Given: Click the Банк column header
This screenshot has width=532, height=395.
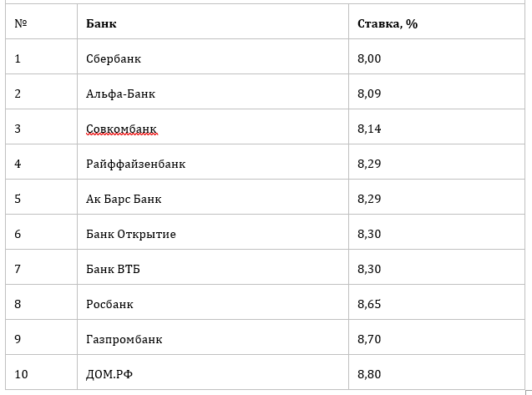Looking at the screenshot, I should [x=101, y=23].
